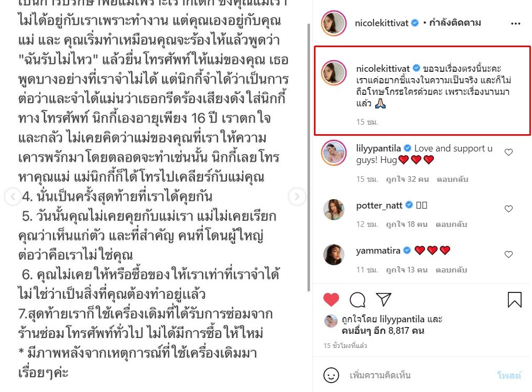Click the โพสต์ post button
Viewport: 532px width, 392px height.
coord(508,375)
